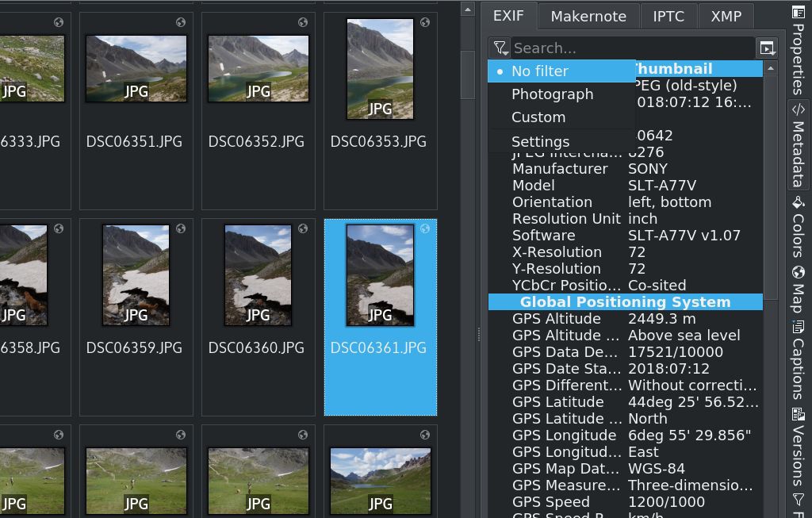Select the Above sea level row

click(625, 335)
